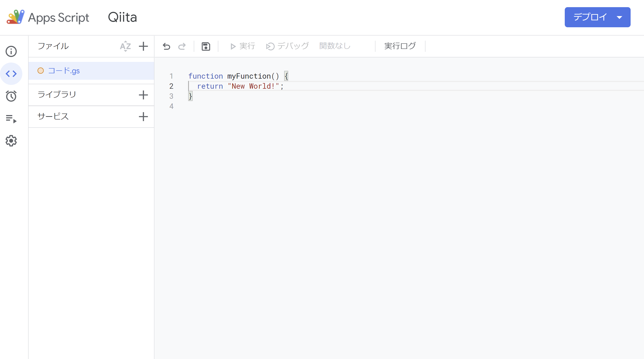
Task: Click the unsaved changes indicator on コード.gs
Action: click(x=40, y=71)
